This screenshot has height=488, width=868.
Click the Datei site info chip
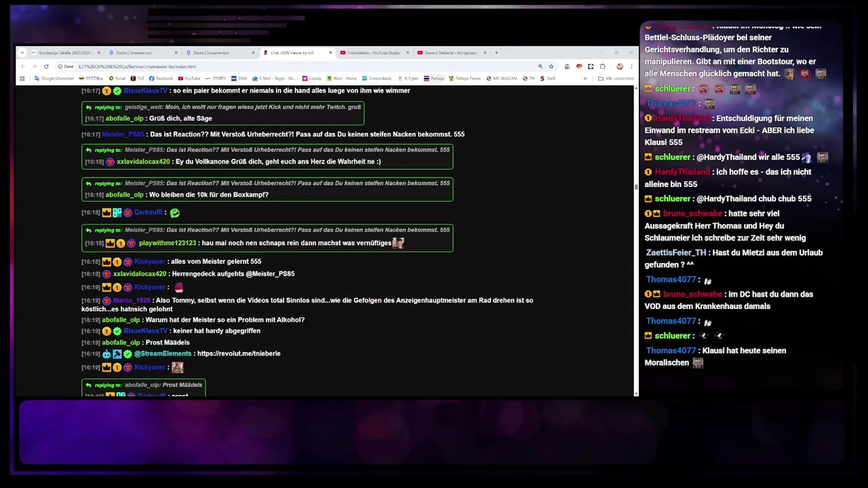click(66, 66)
